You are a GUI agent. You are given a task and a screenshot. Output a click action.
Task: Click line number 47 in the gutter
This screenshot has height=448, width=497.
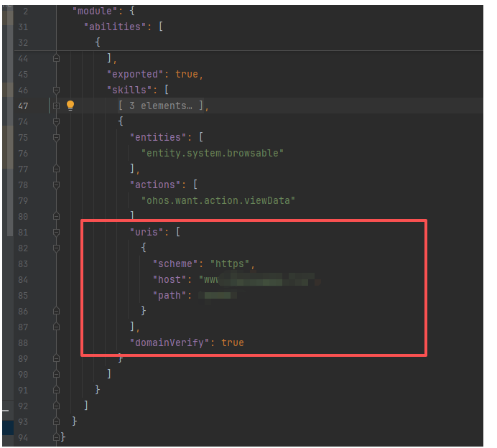pos(23,106)
